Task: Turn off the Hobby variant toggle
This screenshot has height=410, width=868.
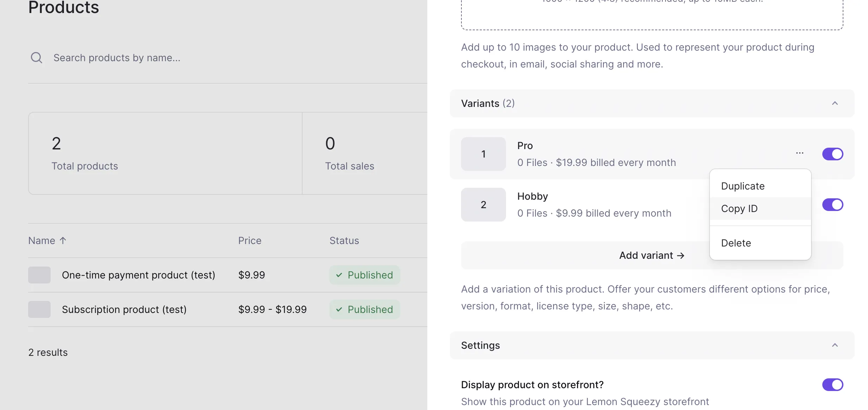Action: click(832, 205)
